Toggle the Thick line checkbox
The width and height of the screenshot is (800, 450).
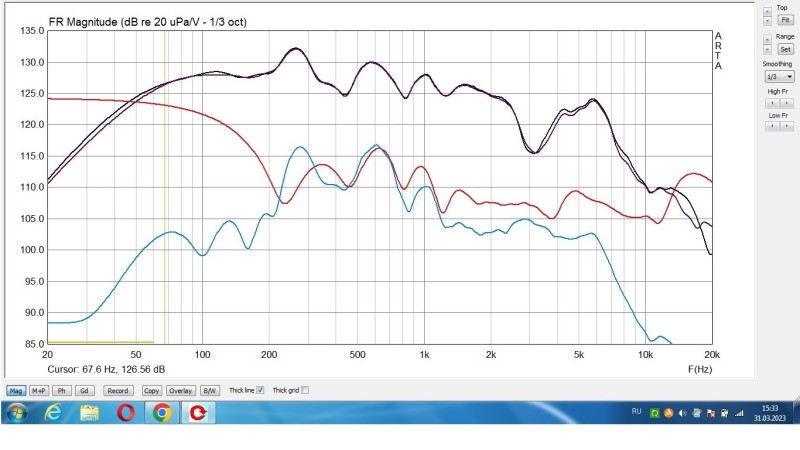point(260,390)
